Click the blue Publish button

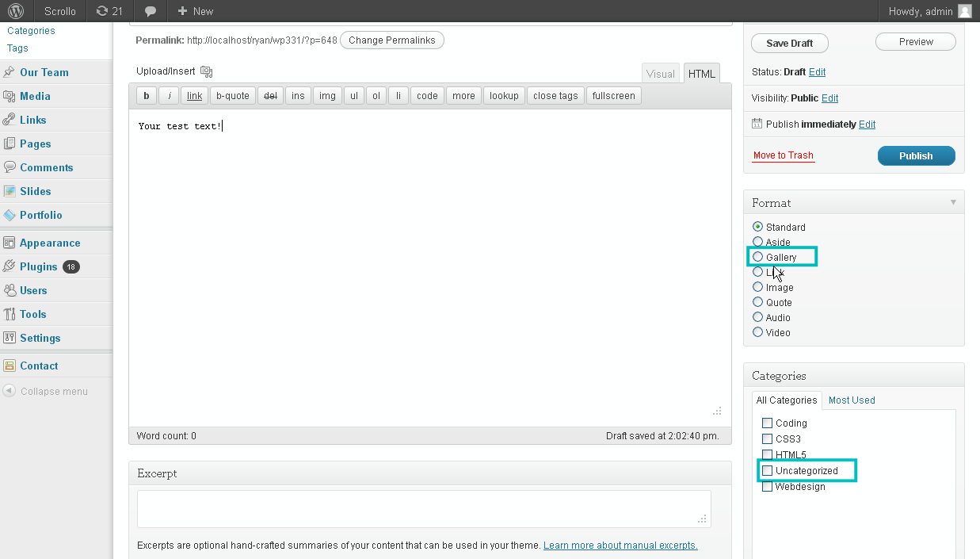916,156
